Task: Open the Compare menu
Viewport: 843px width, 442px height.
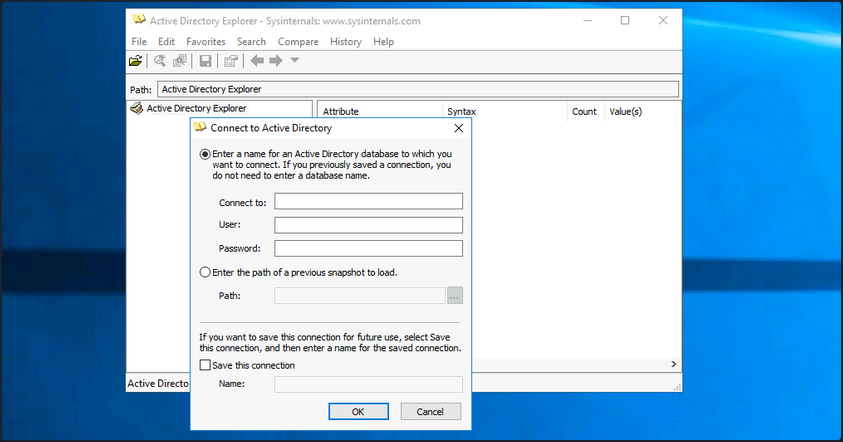Action: [x=298, y=42]
